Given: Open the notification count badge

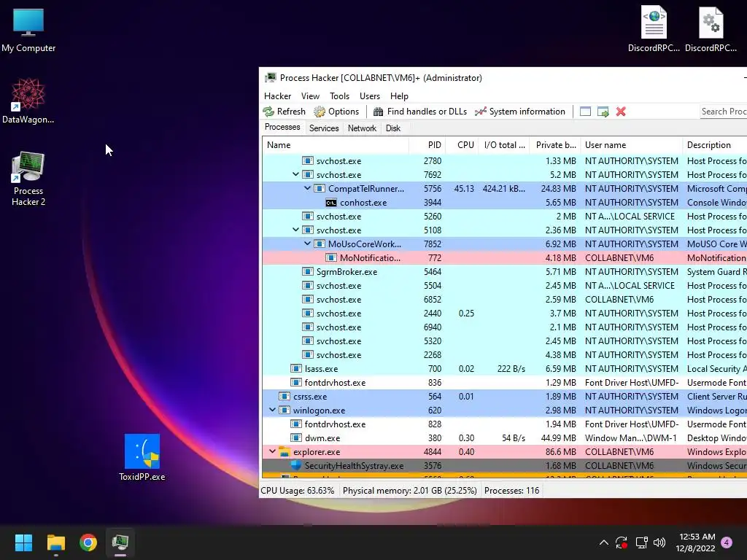Looking at the screenshot, I should coord(727,542).
